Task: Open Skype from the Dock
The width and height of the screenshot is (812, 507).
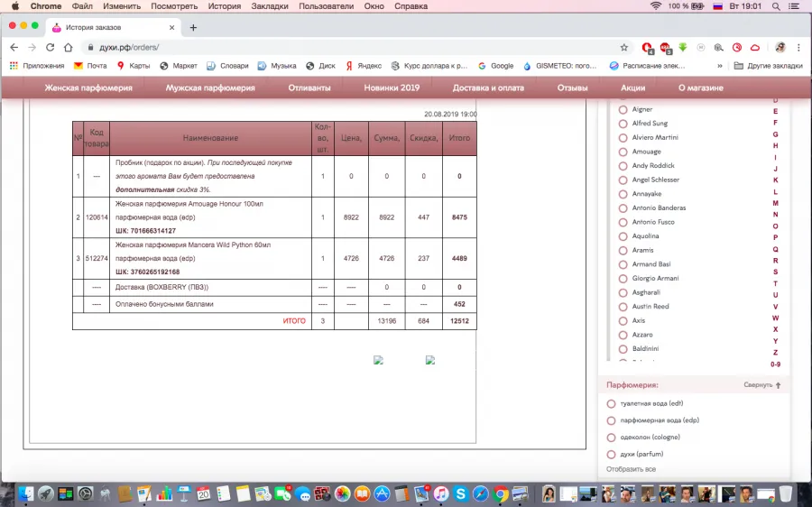Action: pos(460,493)
